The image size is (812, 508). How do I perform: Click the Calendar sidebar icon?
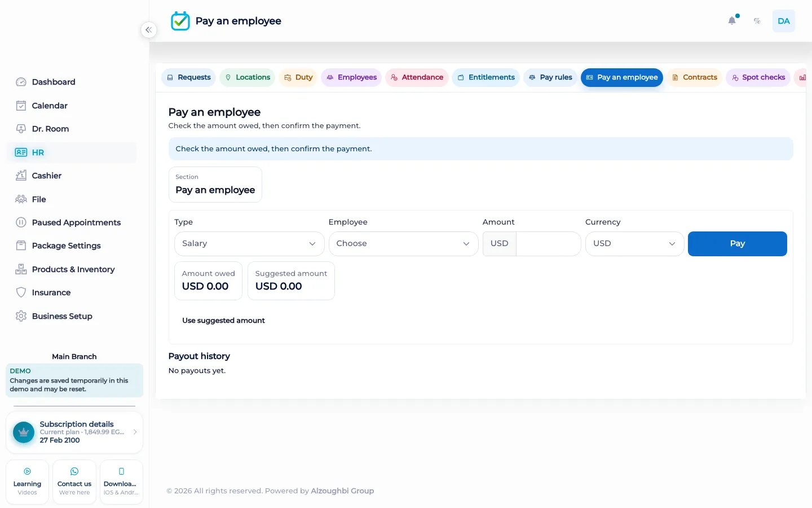[21, 106]
